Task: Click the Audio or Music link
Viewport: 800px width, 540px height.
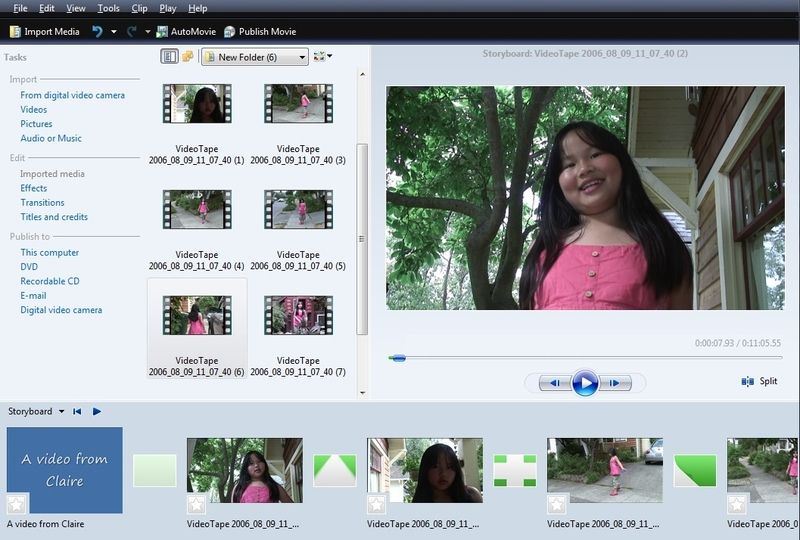Action: coord(51,138)
